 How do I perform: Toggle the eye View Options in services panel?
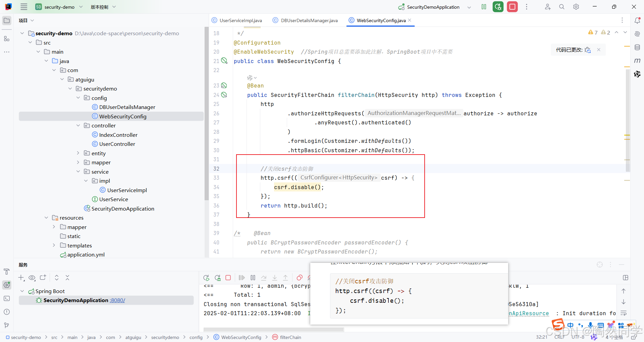point(32,278)
